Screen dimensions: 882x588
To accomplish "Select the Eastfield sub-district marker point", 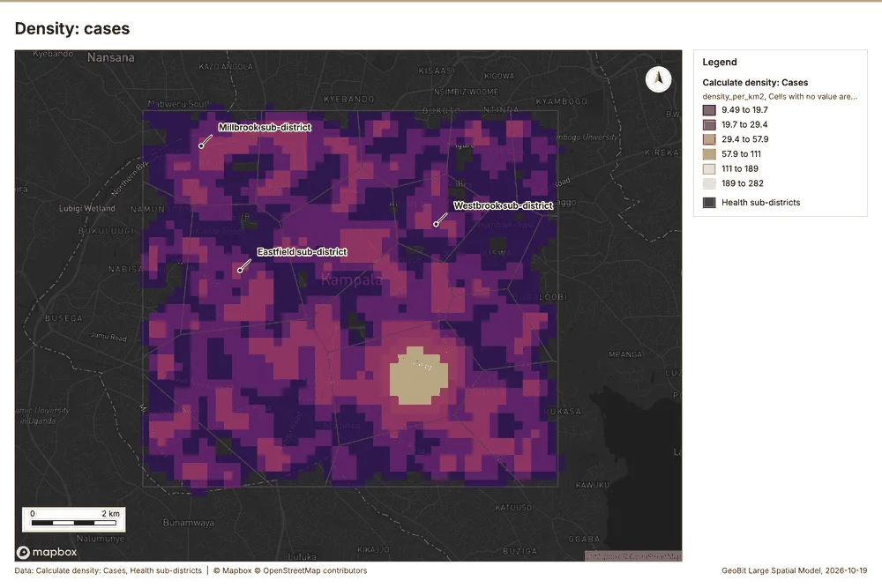I will [240, 271].
